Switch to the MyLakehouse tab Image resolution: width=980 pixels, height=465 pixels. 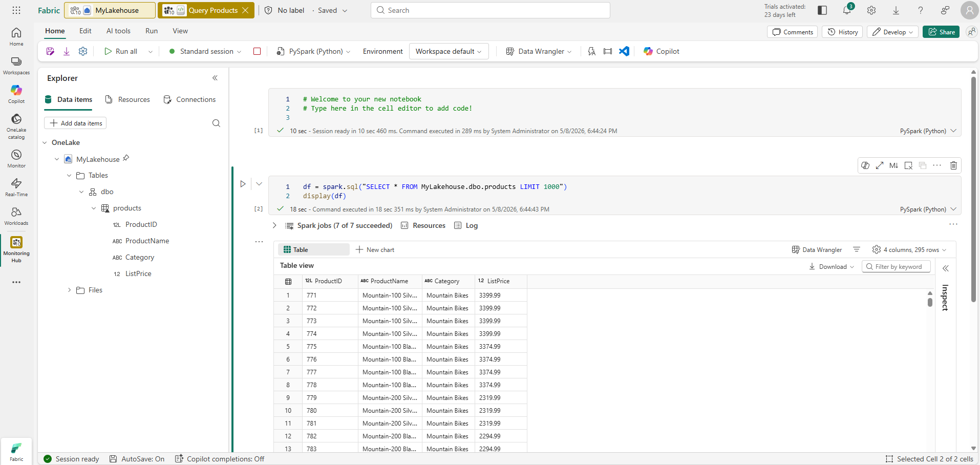pyautogui.click(x=110, y=10)
